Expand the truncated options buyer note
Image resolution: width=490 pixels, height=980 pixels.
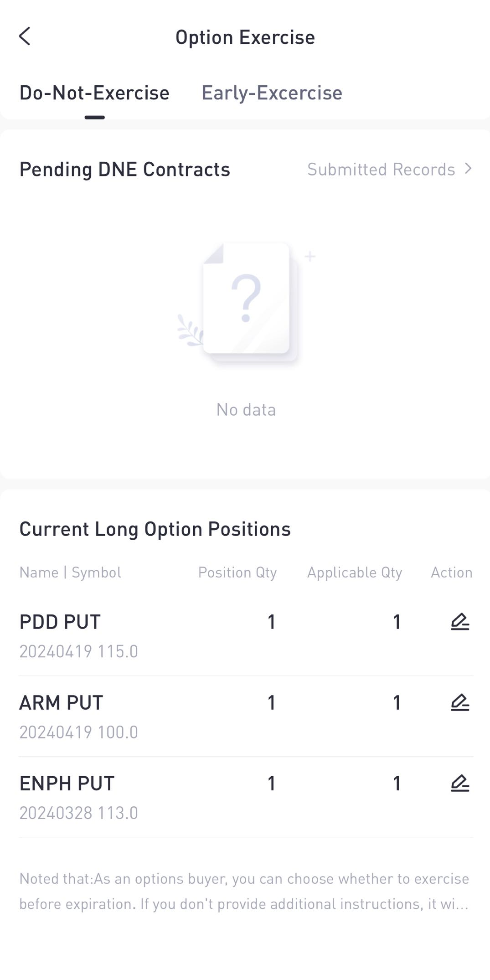point(244,892)
